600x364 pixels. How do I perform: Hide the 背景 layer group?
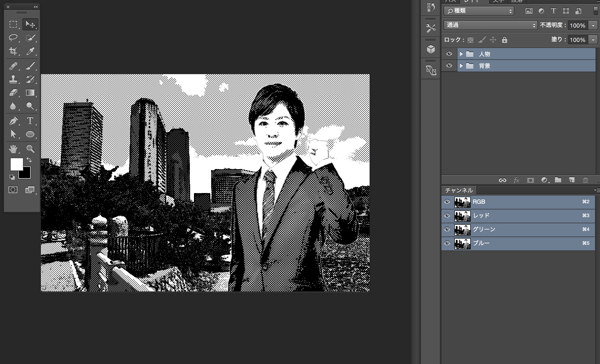pos(449,66)
